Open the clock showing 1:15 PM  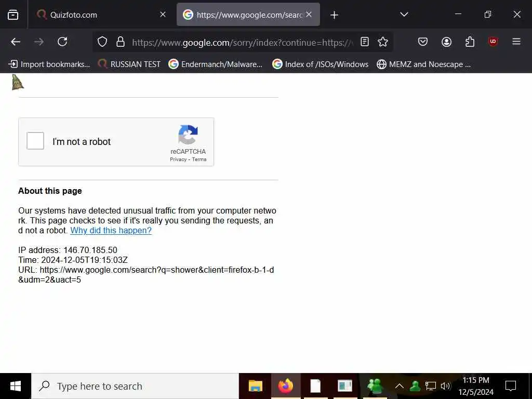[476, 386]
